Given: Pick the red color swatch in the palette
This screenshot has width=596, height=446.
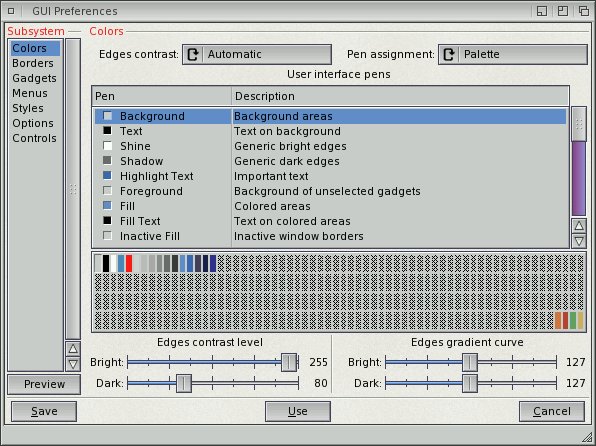Looking at the screenshot, I should pyautogui.click(x=129, y=263).
